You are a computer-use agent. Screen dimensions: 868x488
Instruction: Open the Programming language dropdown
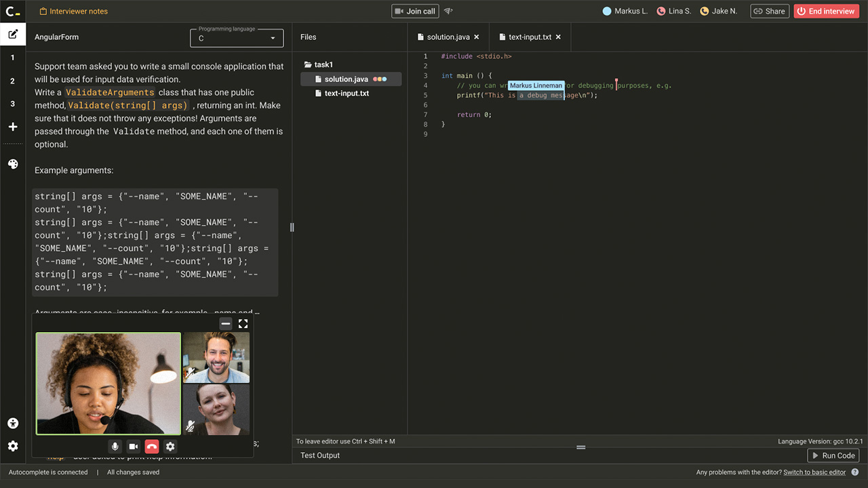237,37
